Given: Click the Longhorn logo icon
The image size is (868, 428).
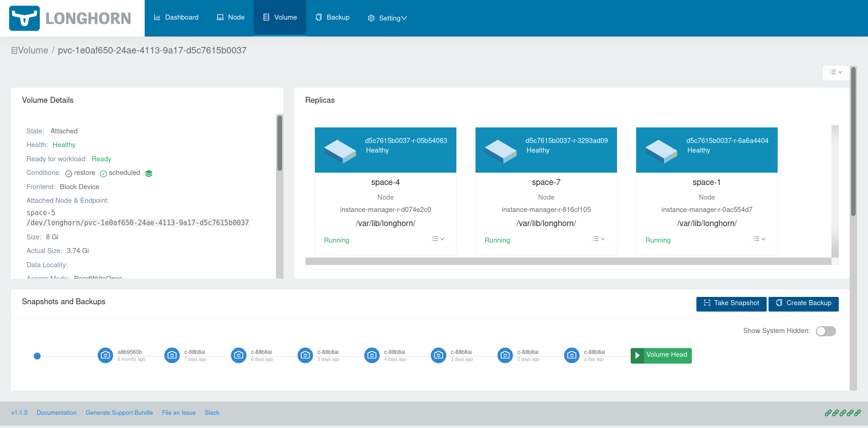Looking at the screenshot, I should tap(25, 18).
